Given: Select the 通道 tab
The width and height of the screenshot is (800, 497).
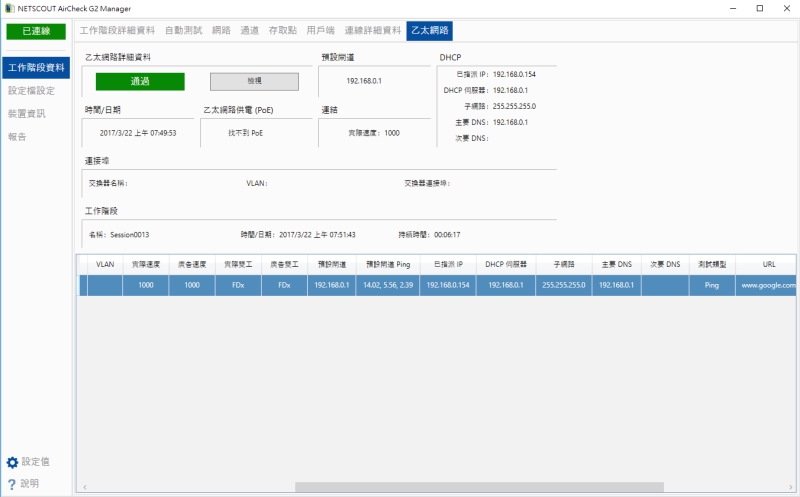Looking at the screenshot, I should click(x=249, y=31).
